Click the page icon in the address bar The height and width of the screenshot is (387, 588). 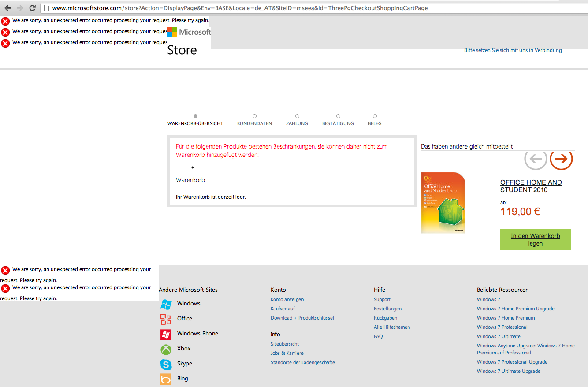pyautogui.click(x=46, y=8)
